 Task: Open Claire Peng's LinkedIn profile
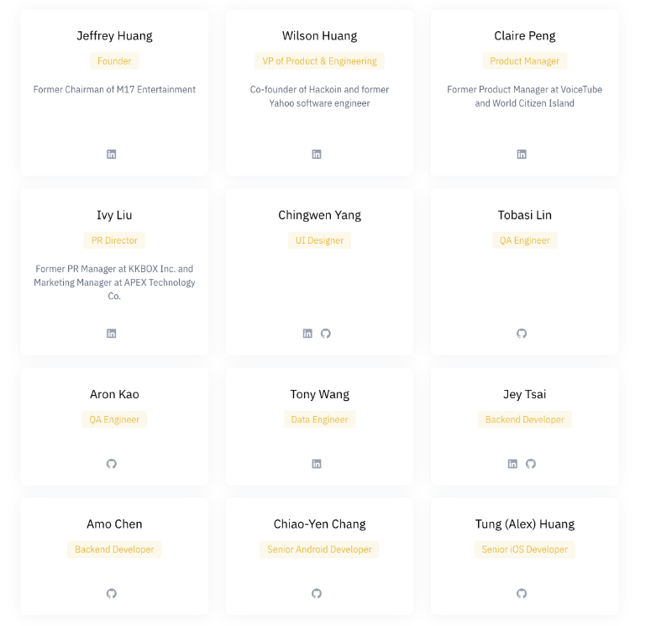(522, 154)
